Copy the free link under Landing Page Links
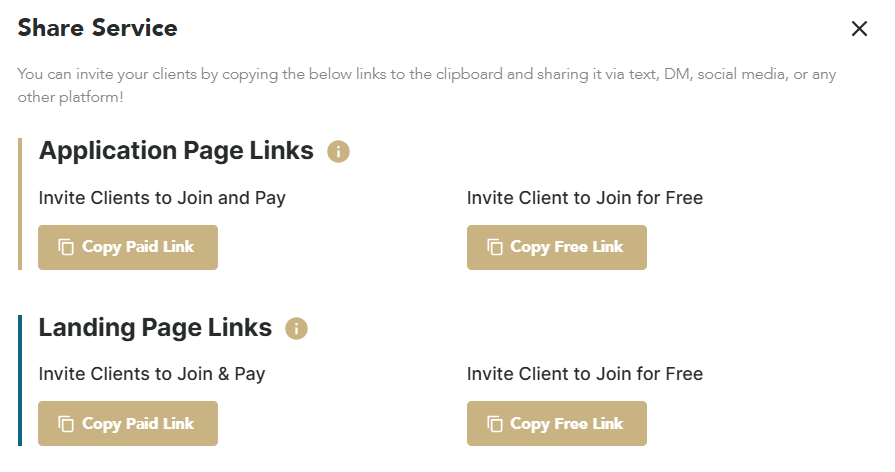 coord(557,423)
